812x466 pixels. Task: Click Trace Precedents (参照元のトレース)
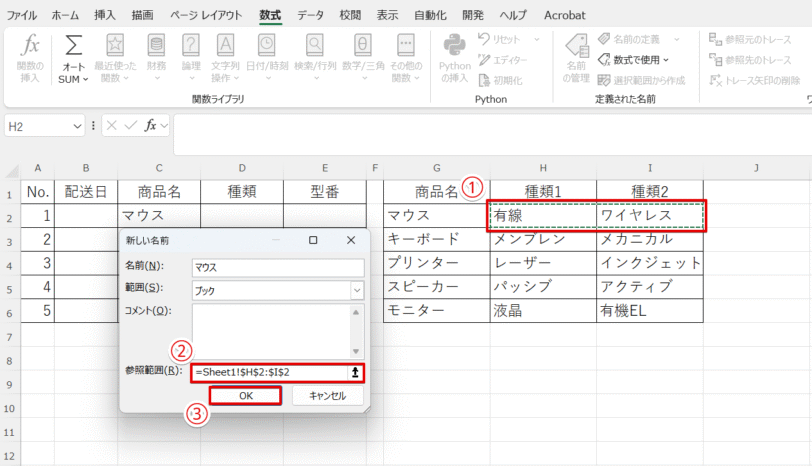[750, 39]
